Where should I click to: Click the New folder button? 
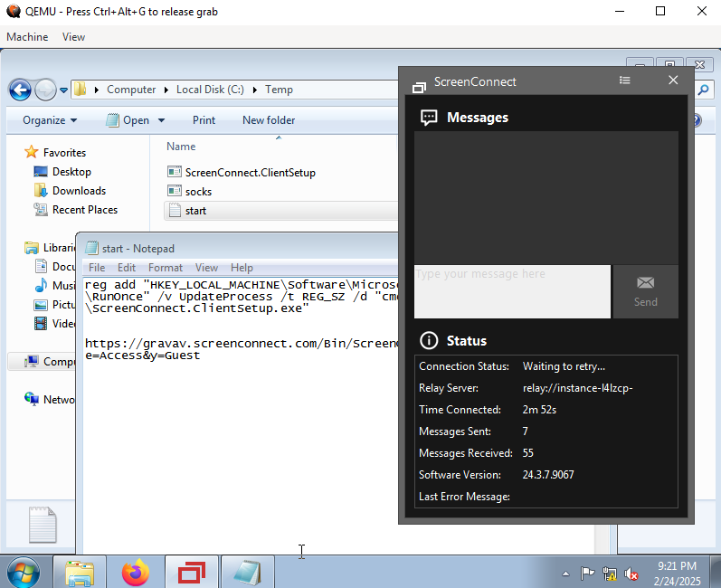point(269,120)
